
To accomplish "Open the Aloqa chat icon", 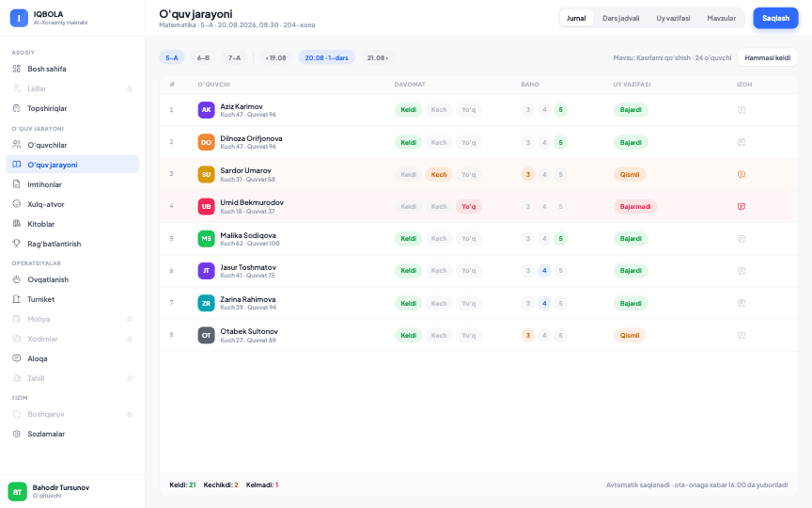I will click(x=17, y=358).
